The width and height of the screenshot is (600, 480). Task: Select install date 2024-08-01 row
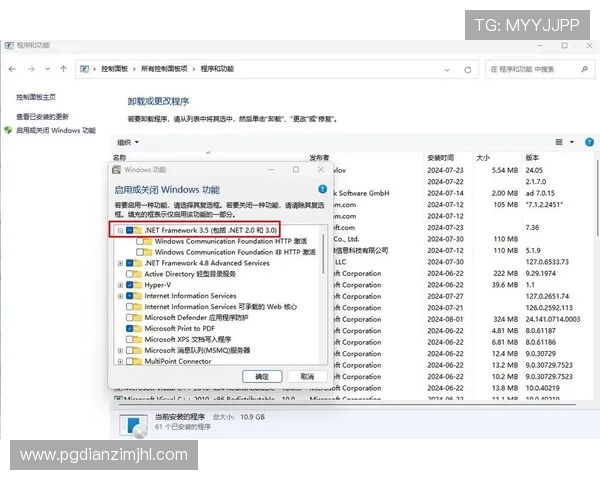(x=445, y=319)
